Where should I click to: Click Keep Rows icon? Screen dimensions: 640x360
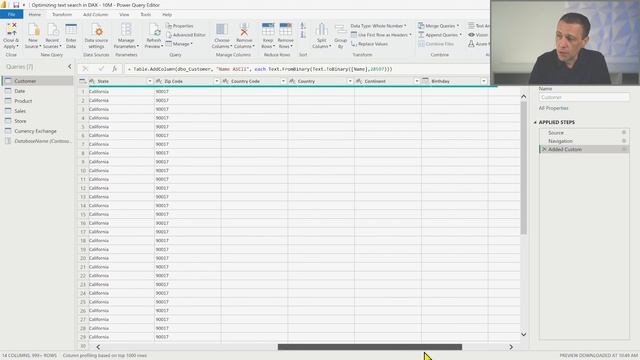[268, 29]
